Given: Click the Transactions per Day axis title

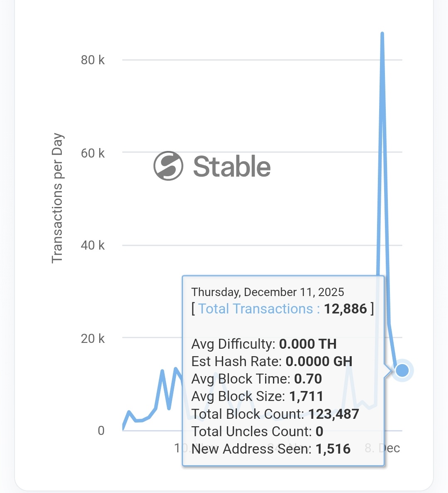Looking at the screenshot, I should click(57, 198).
